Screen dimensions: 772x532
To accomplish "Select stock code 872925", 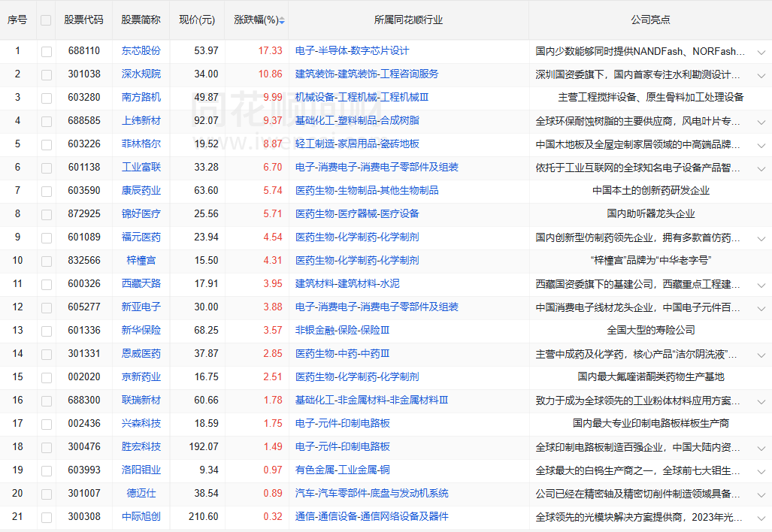I will click(83, 213).
